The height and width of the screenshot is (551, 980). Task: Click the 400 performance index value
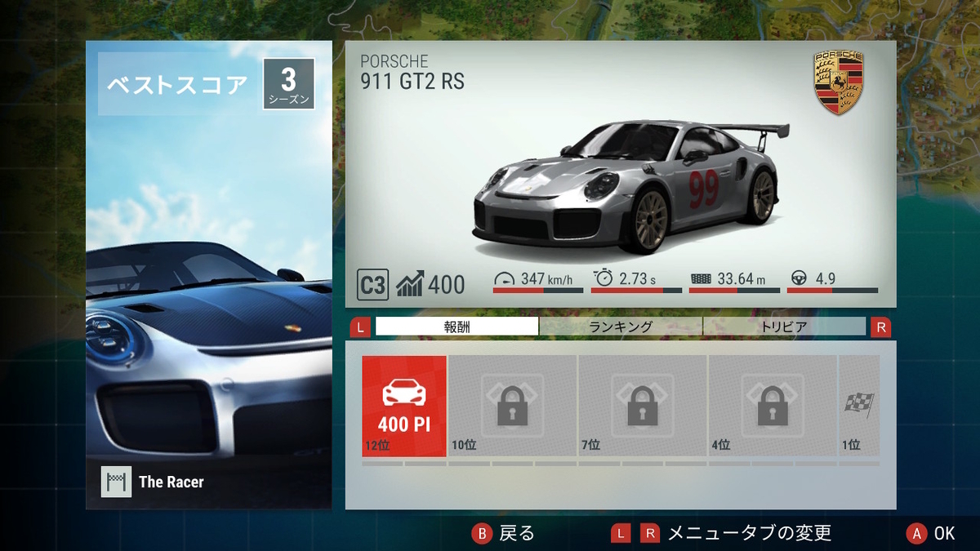click(447, 285)
